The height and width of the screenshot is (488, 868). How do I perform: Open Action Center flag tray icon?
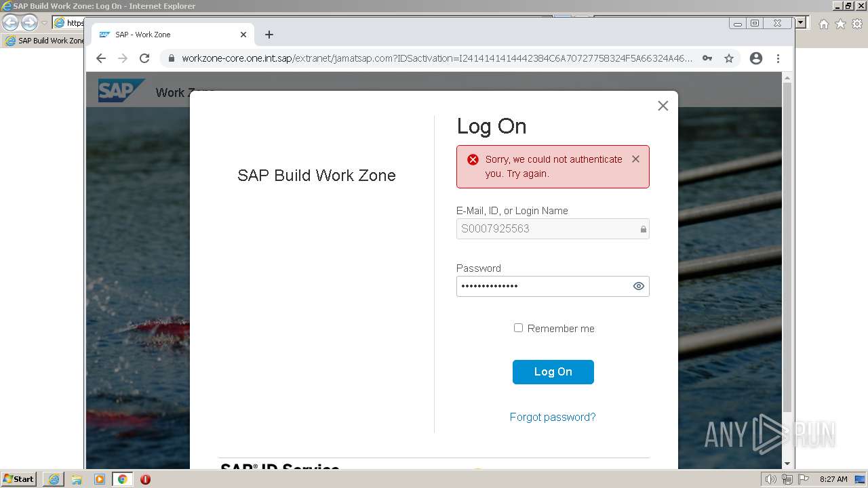click(x=803, y=479)
